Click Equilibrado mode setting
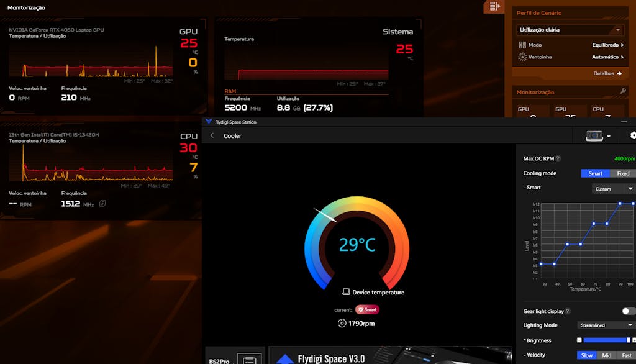Image resolution: width=636 pixels, height=364 pixels. 607,45
